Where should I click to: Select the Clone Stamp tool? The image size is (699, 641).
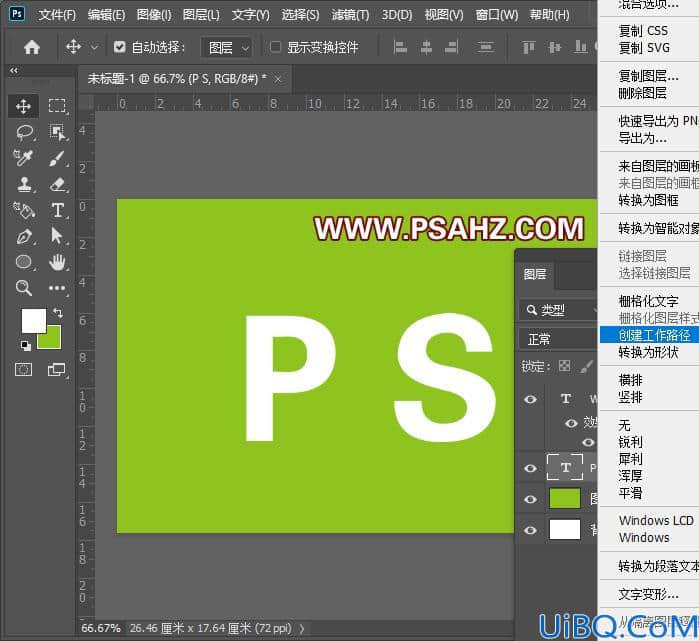pos(24,184)
